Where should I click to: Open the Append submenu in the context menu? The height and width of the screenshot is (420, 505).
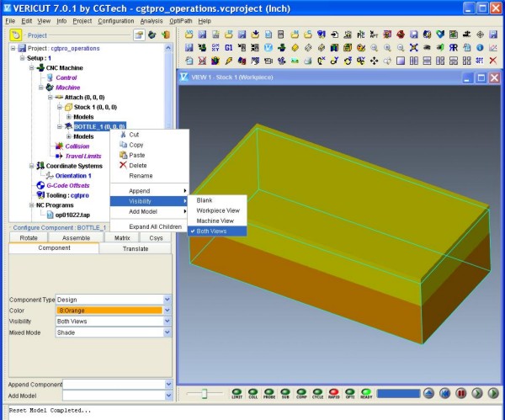click(150, 191)
